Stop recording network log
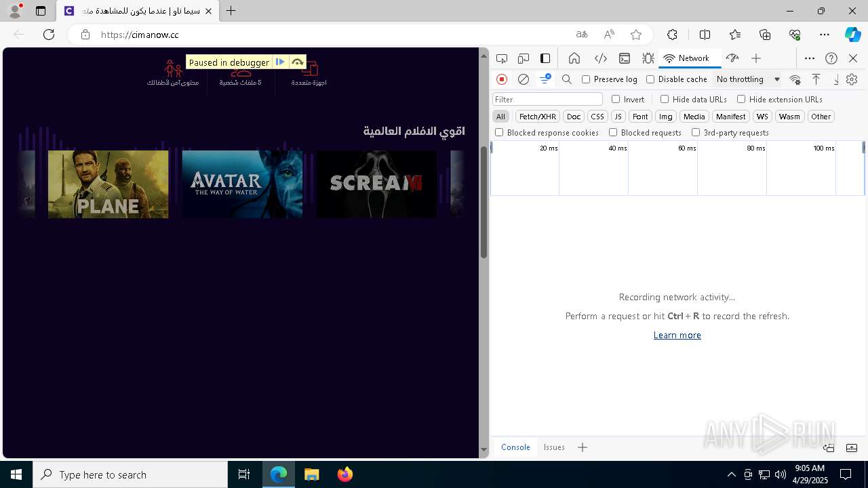Screen dimensions: 868x488 [x=502, y=79]
